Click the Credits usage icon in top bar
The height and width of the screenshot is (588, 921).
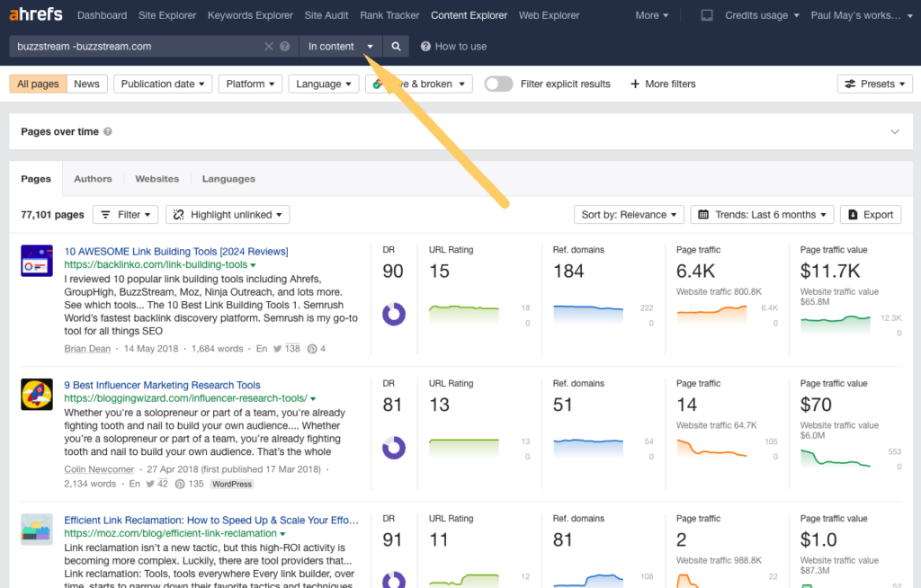coord(707,14)
